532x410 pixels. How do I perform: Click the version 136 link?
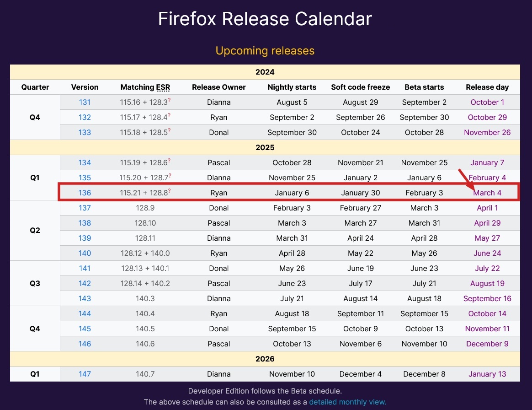[85, 193]
